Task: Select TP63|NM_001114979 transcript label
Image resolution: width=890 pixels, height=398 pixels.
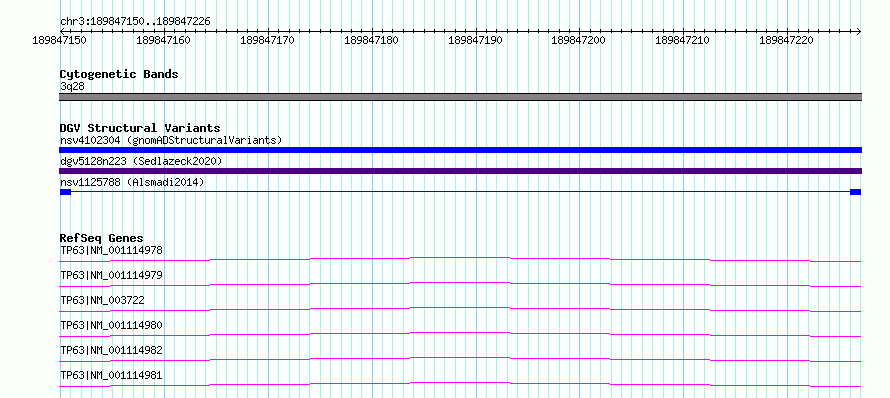Action: (111, 275)
